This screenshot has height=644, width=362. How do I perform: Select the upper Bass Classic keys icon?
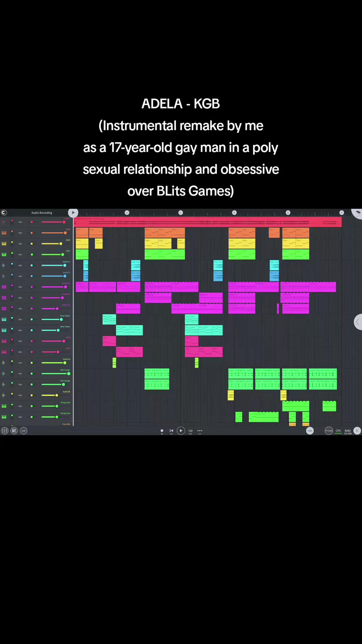click(4, 319)
